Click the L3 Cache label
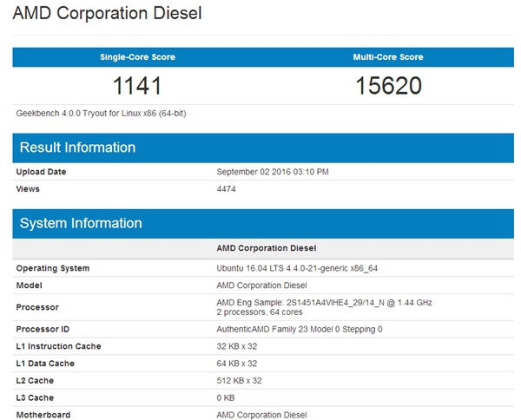 (x=35, y=397)
